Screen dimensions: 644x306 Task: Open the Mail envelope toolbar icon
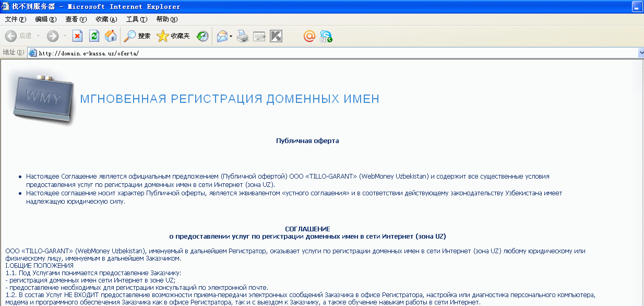(x=222, y=36)
